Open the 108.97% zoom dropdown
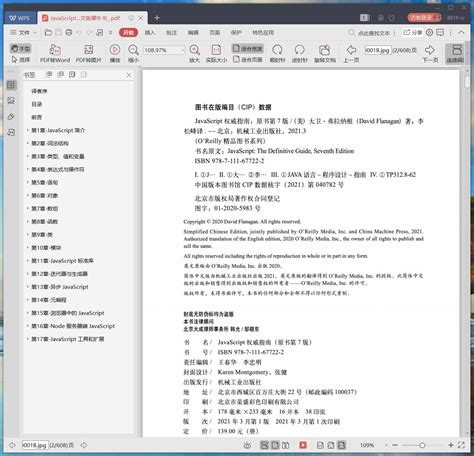Image resolution: width=474 pixels, height=456 pixels. coord(183,50)
